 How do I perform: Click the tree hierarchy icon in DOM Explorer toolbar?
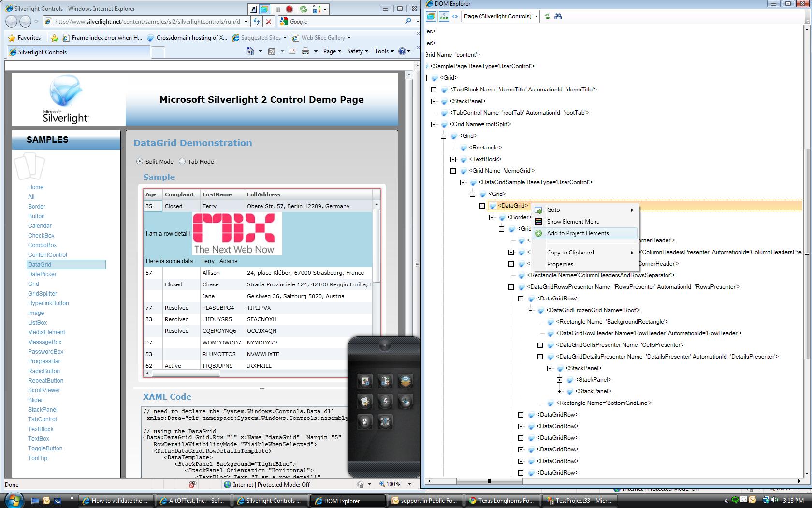pos(443,16)
